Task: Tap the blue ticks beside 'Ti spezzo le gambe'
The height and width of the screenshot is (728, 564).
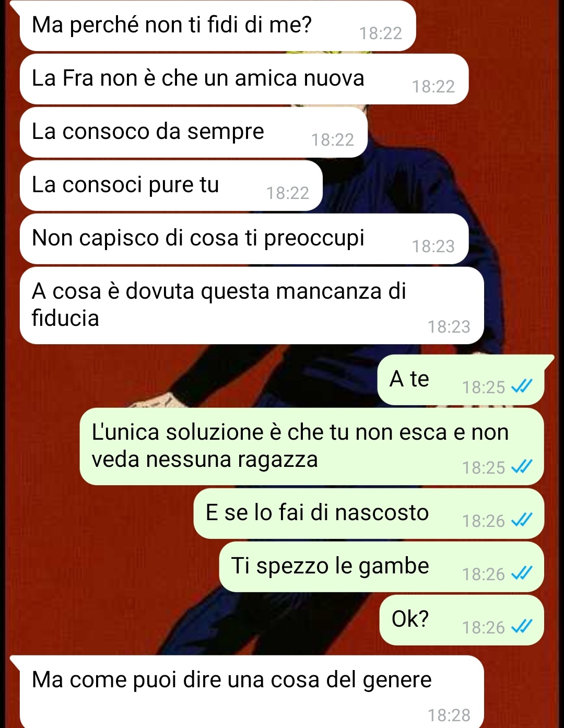Action: click(x=522, y=573)
